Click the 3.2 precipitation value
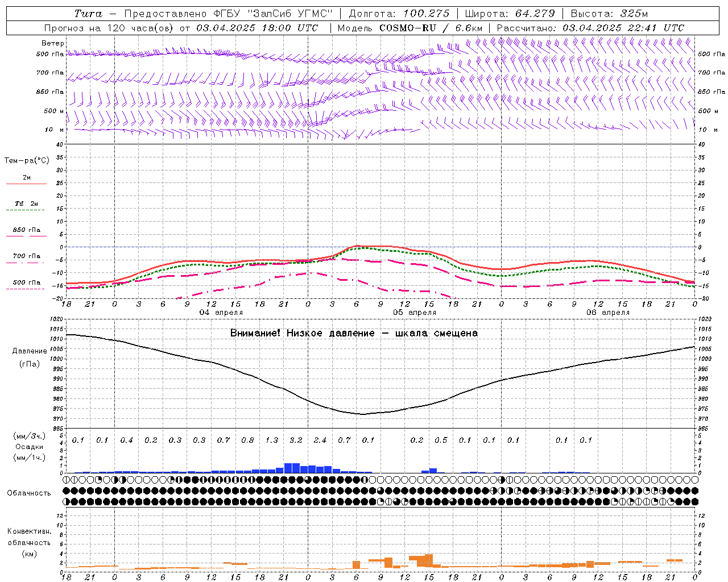 pos(296,440)
